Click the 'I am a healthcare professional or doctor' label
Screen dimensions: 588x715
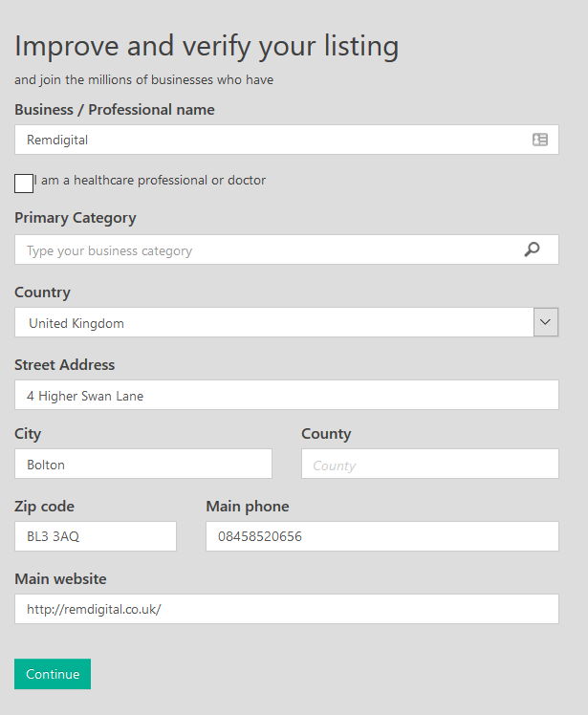point(149,180)
